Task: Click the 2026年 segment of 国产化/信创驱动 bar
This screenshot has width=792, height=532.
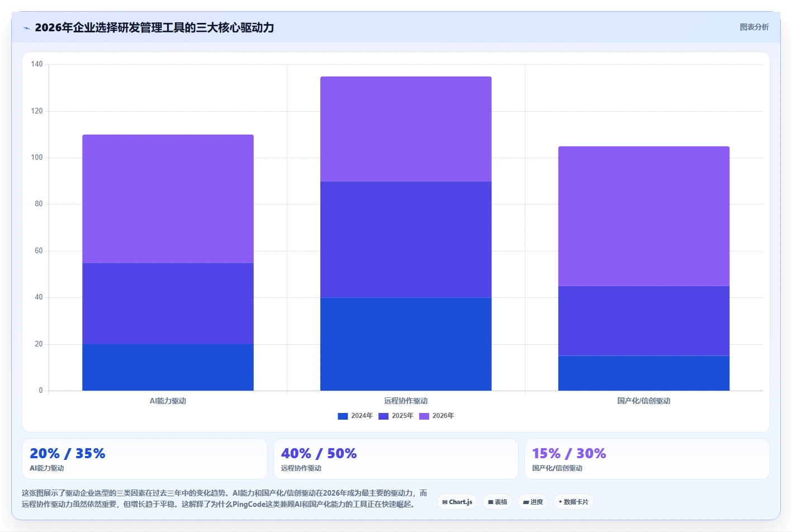Action: click(x=644, y=216)
